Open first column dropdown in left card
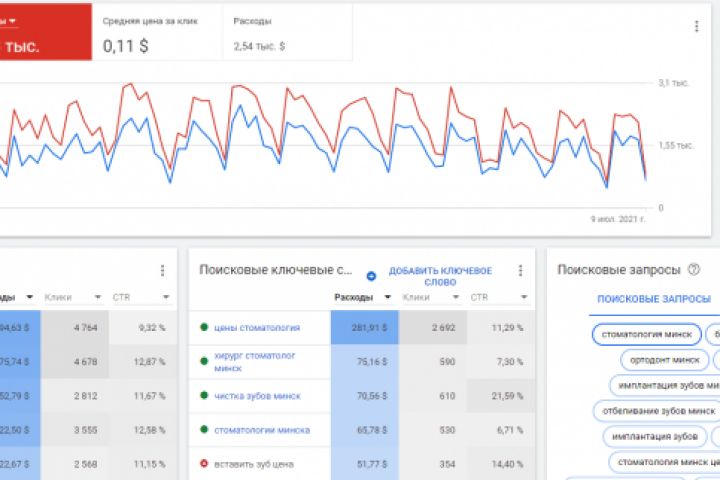 tap(30, 297)
